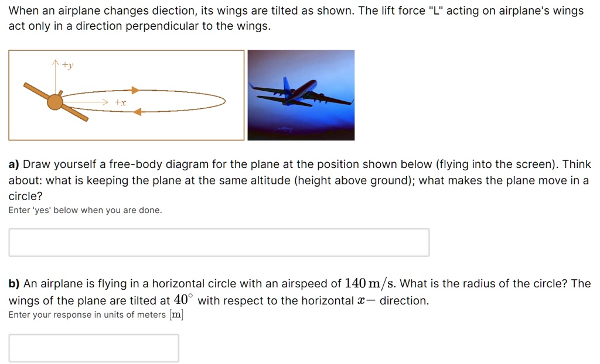Click the bold heading label a)
The width and height of the screenshot is (600, 364).
[x=13, y=164]
